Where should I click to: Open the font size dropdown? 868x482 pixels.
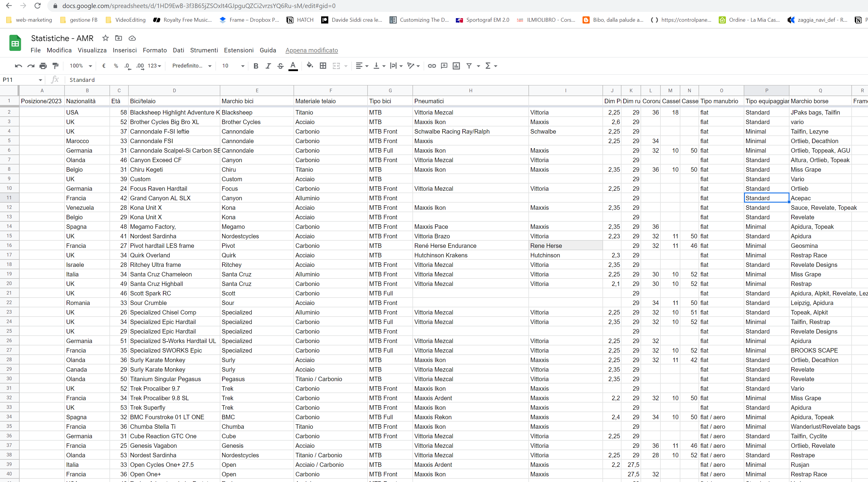coord(233,66)
